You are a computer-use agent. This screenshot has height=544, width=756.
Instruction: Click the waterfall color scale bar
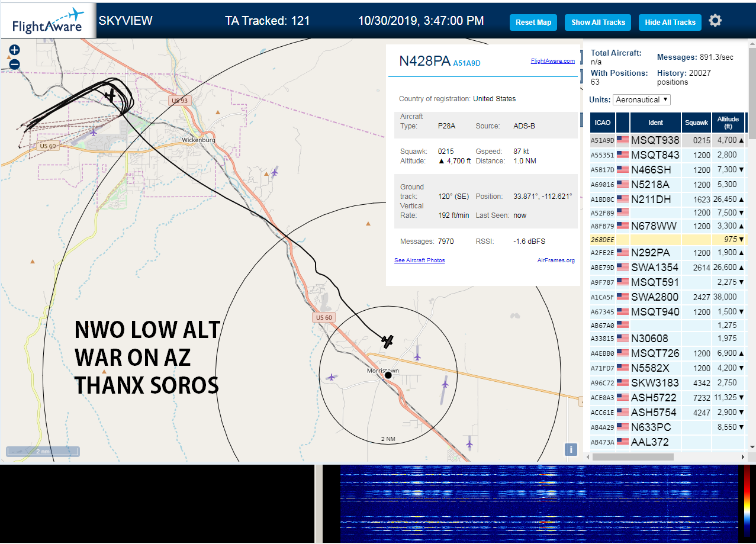tap(748, 504)
